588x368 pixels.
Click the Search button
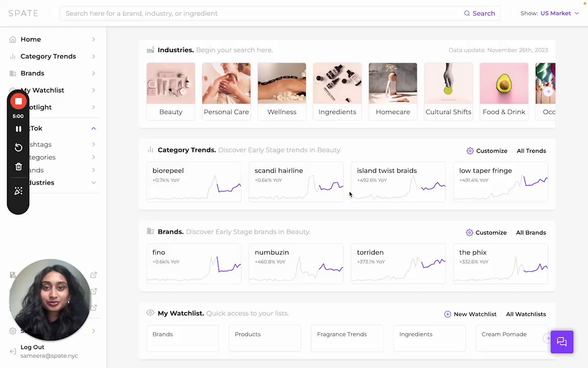(479, 13)
